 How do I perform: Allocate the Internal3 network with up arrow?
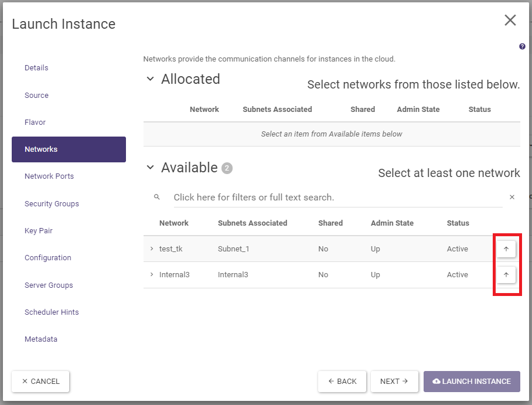(x=506, y=275)
